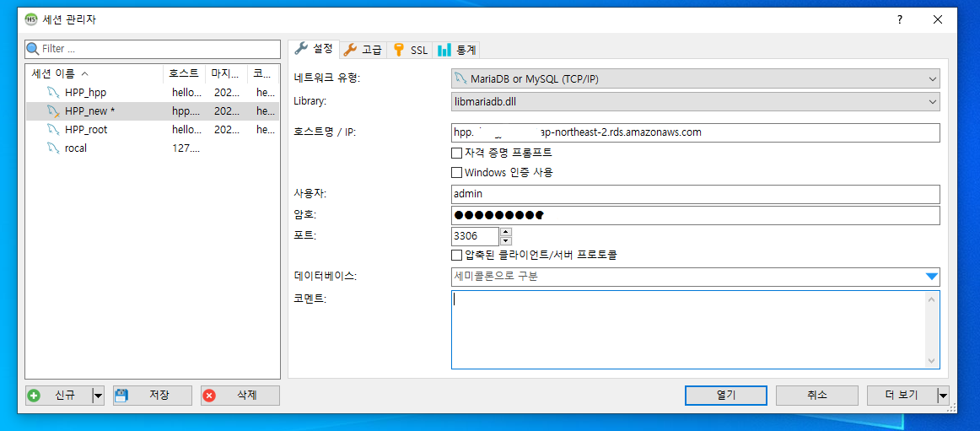Click the floppy disk save icon
Screen dimensions: 980x431
121,396
